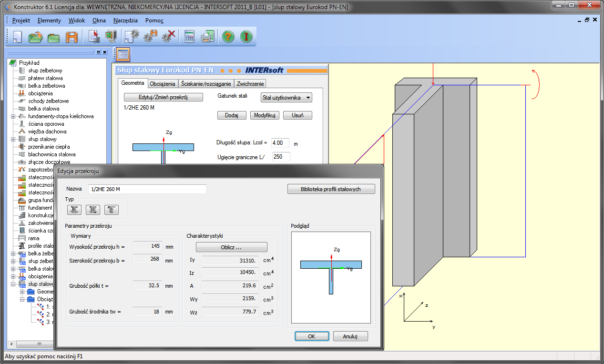This screenshot has width=604, height=364.
Task: Open the Projekt menu
Action: tap(21, 20)
